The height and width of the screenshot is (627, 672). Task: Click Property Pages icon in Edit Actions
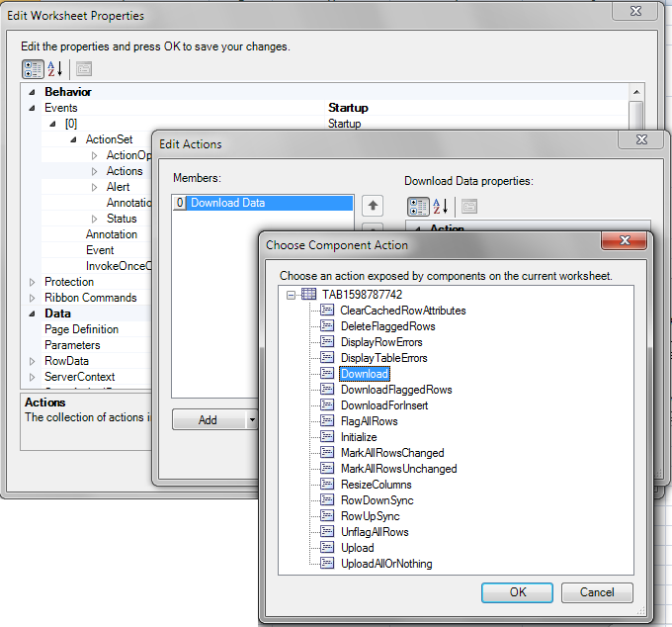click(x=469, y=207)
